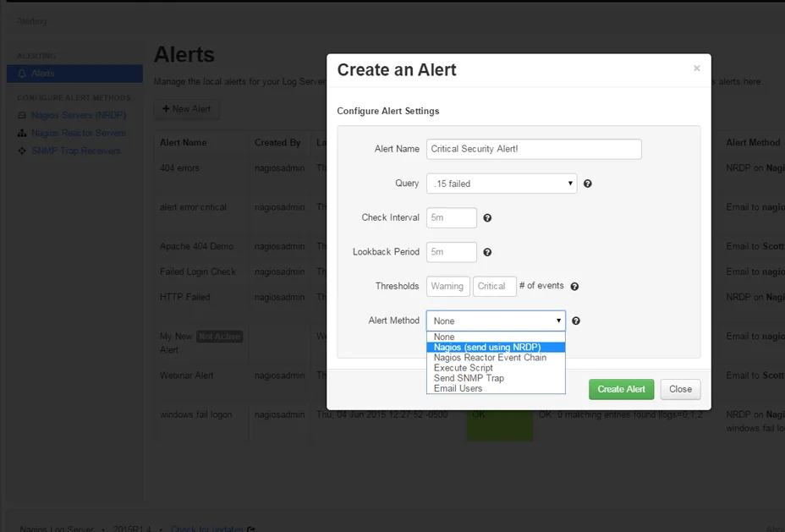Open Nagios Reactor Servers sidebar link

[79, 133]
